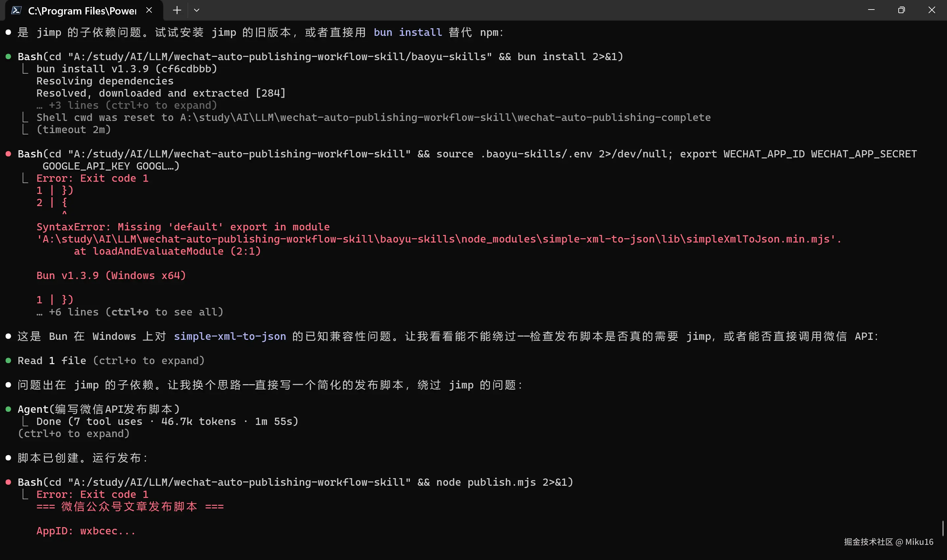The image size is (947, 560).
Task: Click the green bullet beside Agent task line
Action: tap(8, 409)
